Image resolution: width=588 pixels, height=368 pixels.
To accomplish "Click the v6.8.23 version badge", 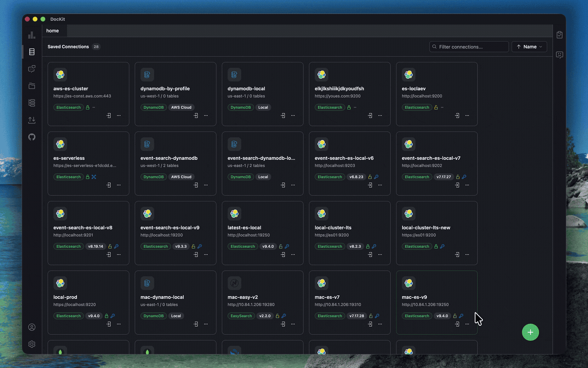I will tap(356, 177).
